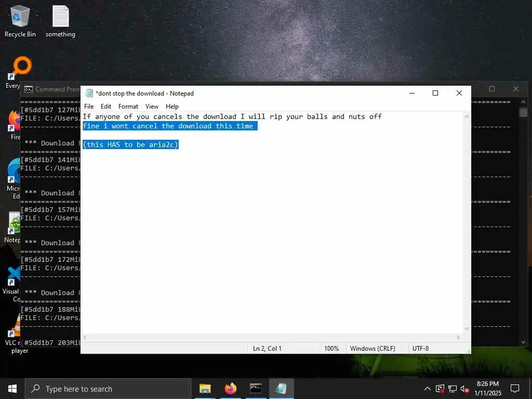Select the 'something' text file icon
This screenshot has width=532, height=399.
tap(60, 21)
